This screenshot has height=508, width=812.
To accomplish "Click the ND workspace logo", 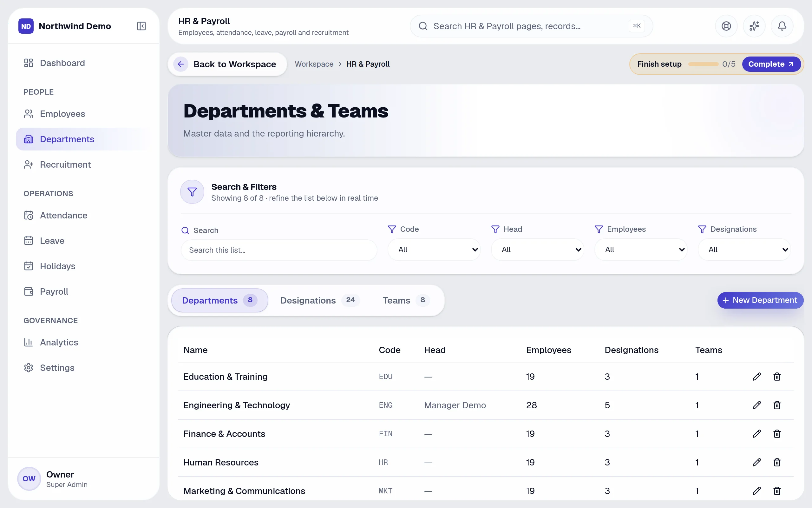I will coord(26,26).
